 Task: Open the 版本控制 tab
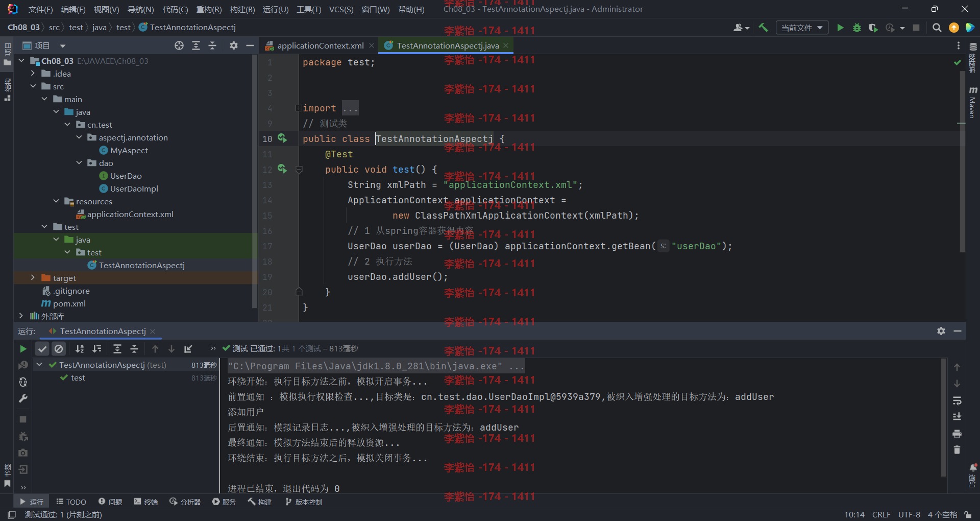click(304, 502)
